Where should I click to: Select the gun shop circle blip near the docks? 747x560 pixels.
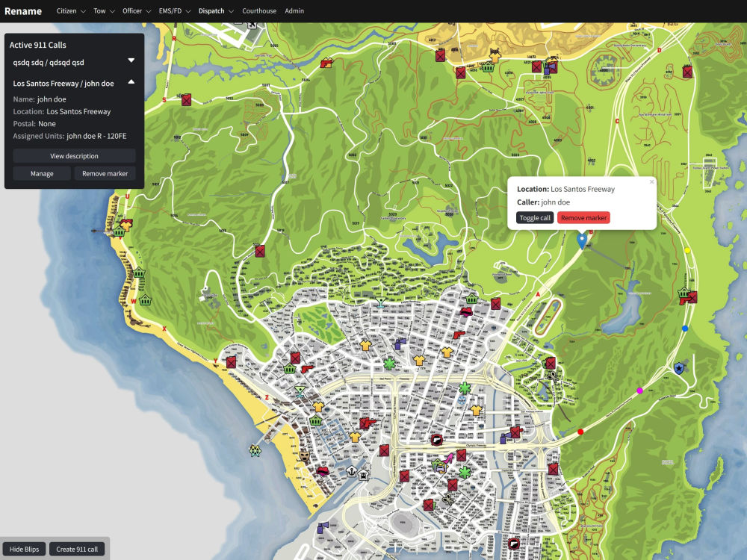[513, 544]
